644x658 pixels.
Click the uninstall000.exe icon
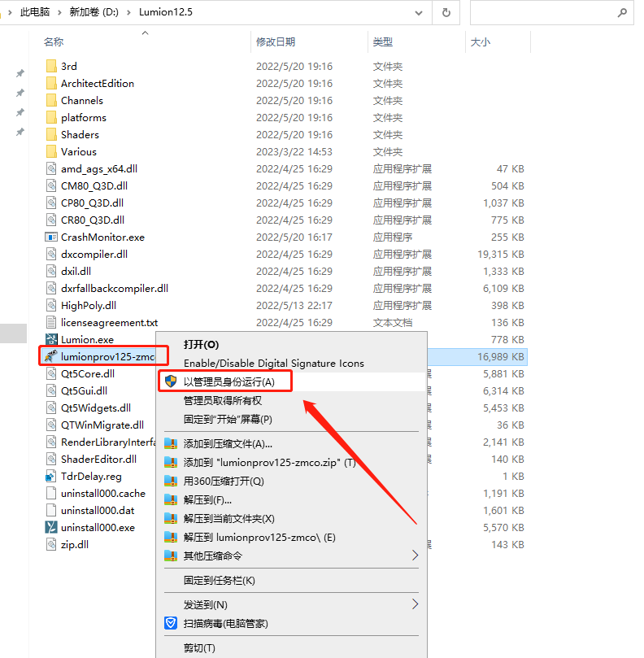point(51,528)
